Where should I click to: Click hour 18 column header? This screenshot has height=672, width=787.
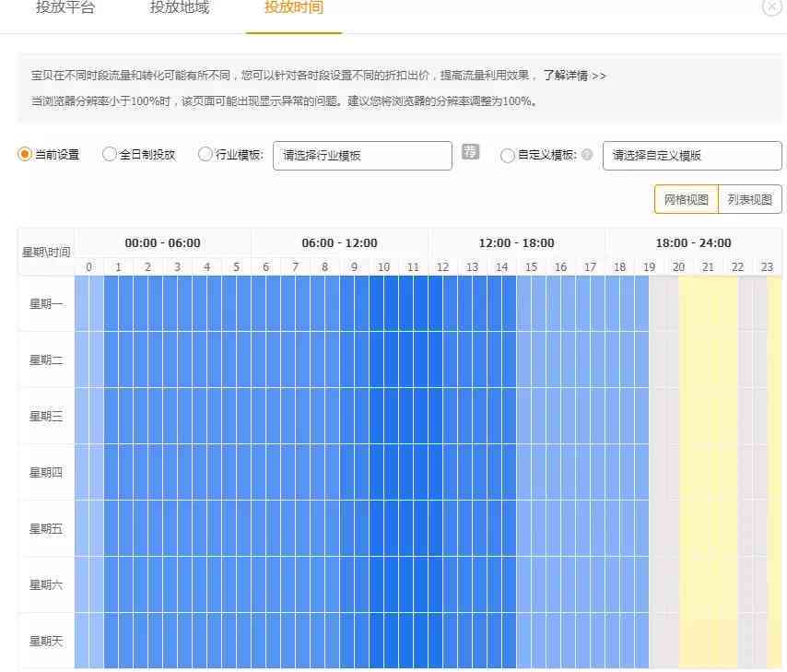click(x=620, y=266)
